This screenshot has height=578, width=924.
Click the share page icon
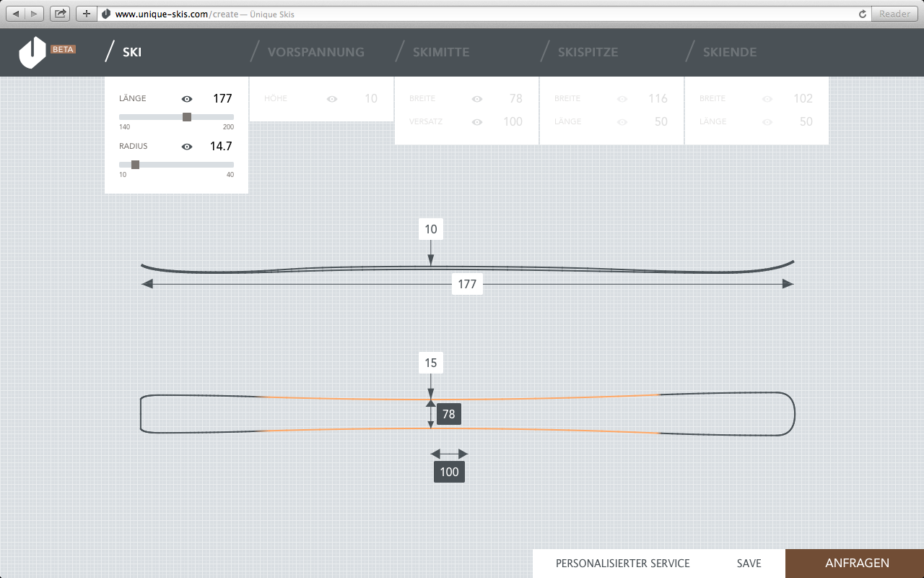coord(60,14)
